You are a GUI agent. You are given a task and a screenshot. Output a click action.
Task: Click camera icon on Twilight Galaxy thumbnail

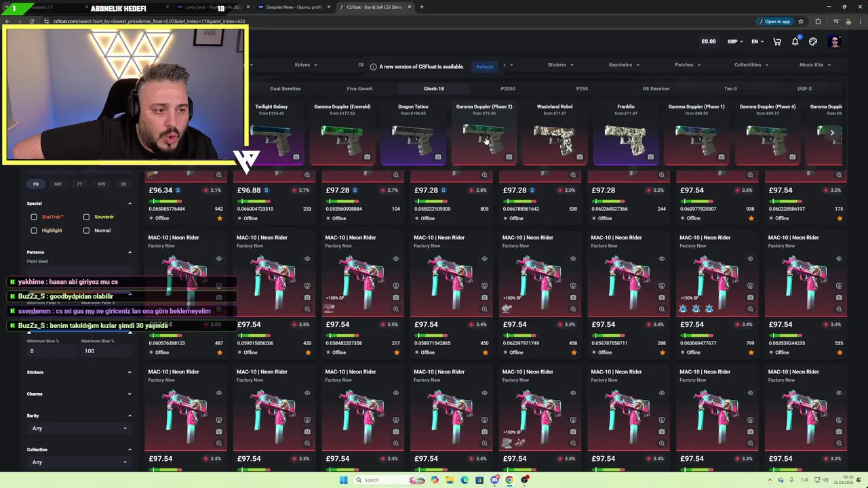(296, 157)
